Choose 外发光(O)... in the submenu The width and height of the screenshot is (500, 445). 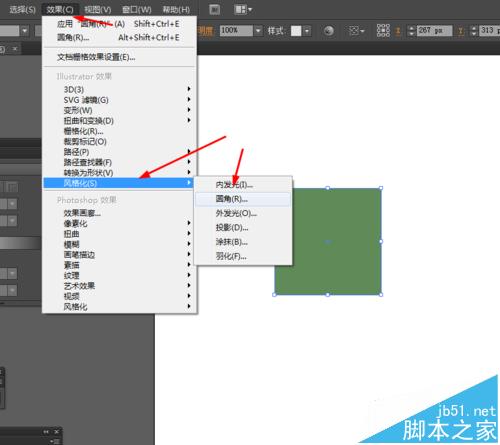tap(243, 213)
